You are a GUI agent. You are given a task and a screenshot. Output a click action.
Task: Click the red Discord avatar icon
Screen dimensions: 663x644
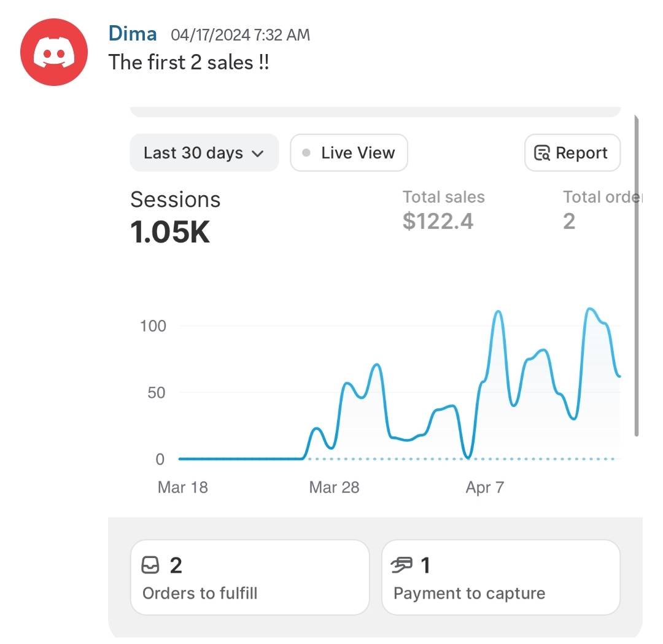coord(54,53)
